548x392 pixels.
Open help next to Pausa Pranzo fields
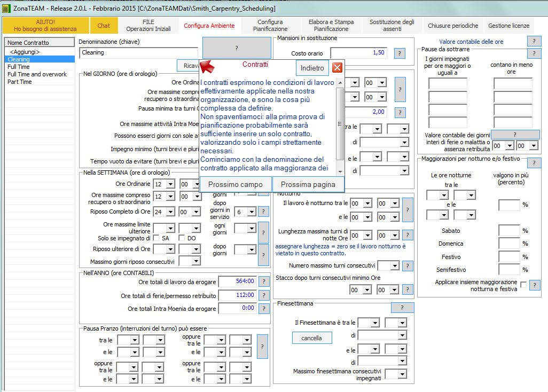262,347
